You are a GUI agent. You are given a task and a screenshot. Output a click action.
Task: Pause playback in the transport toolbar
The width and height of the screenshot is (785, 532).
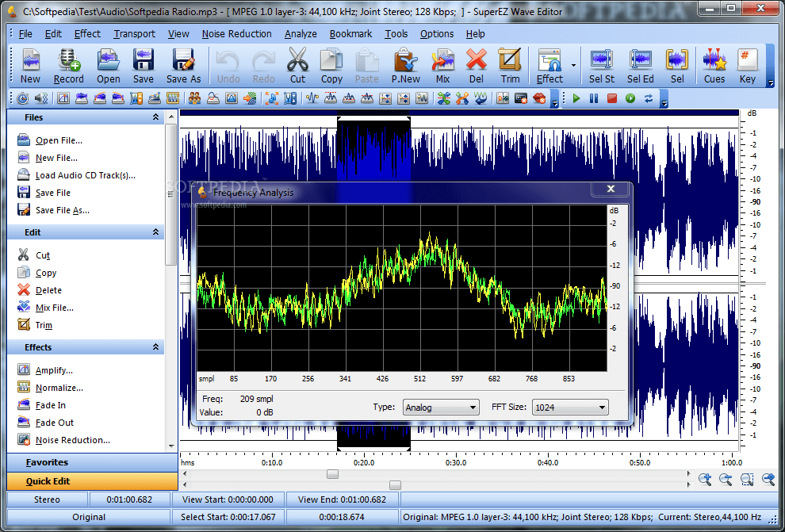click(x=593, y=98)
